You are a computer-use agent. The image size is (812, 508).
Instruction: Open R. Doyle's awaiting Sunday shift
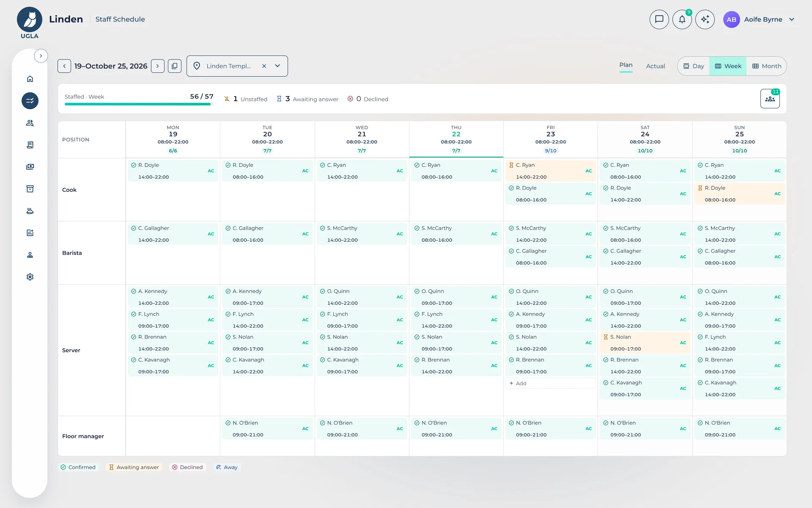click(739, 194)
